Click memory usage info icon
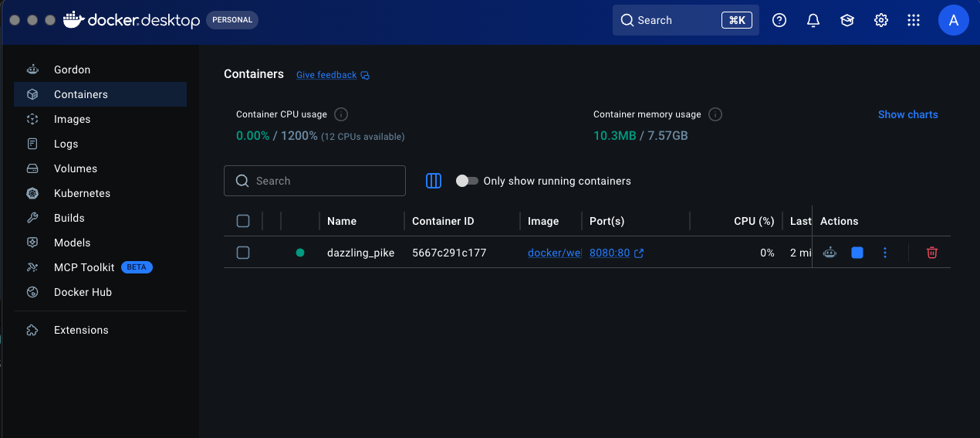This screenshot has width=980, height=438. pos(715,114)
